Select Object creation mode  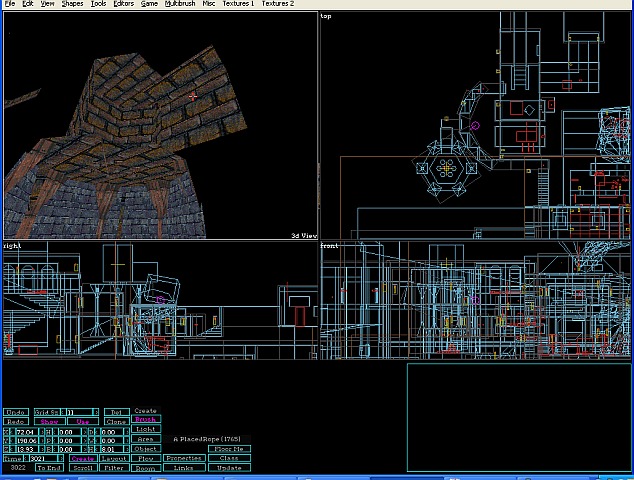[145, 448]
